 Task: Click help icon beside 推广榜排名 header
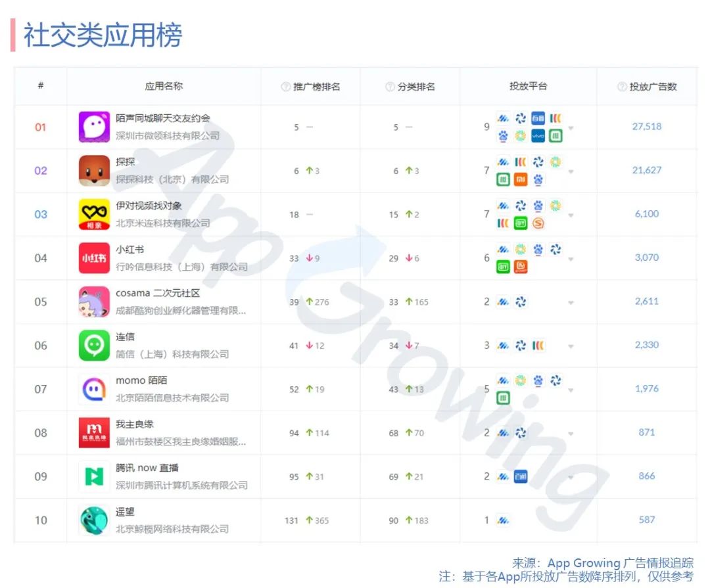(286, 87)
